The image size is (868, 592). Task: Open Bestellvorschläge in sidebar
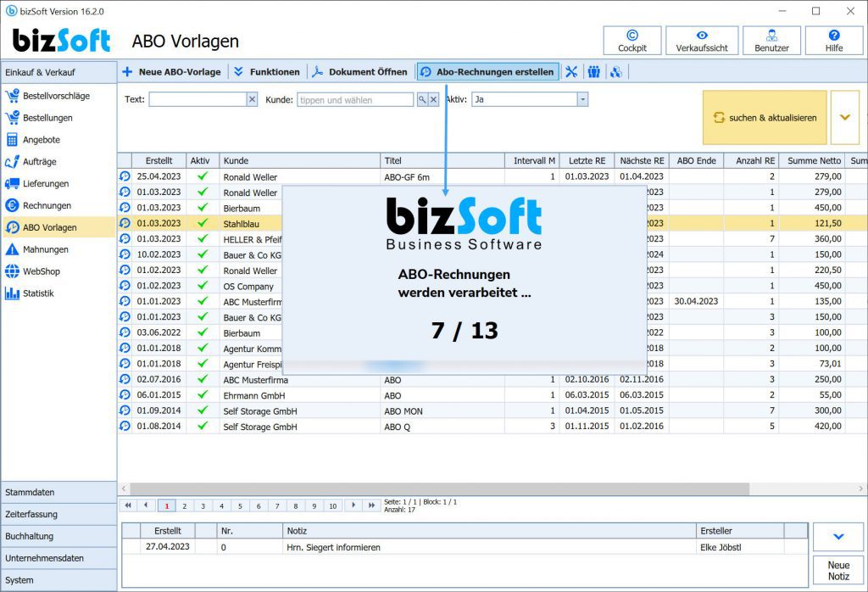[58, 96]
